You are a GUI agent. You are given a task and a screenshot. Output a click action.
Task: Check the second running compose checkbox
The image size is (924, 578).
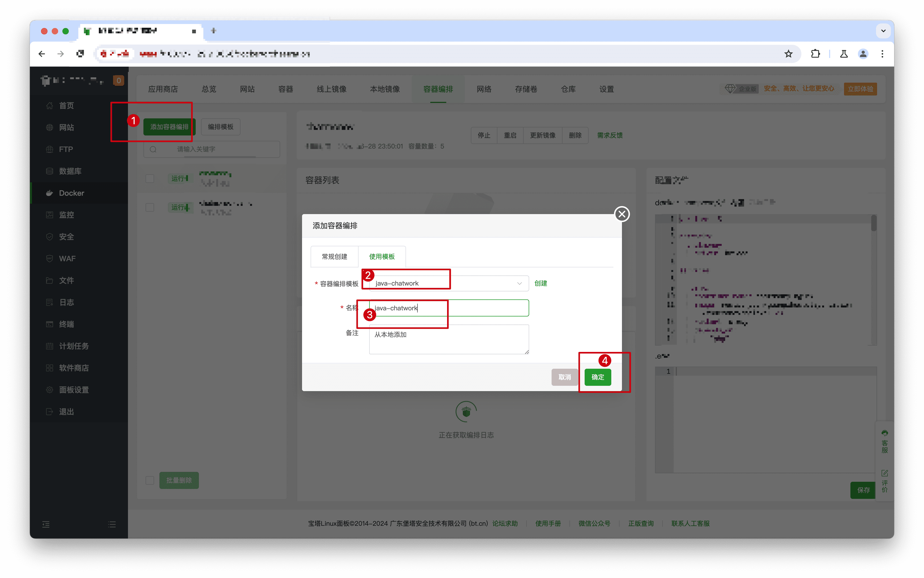(150, 207)
